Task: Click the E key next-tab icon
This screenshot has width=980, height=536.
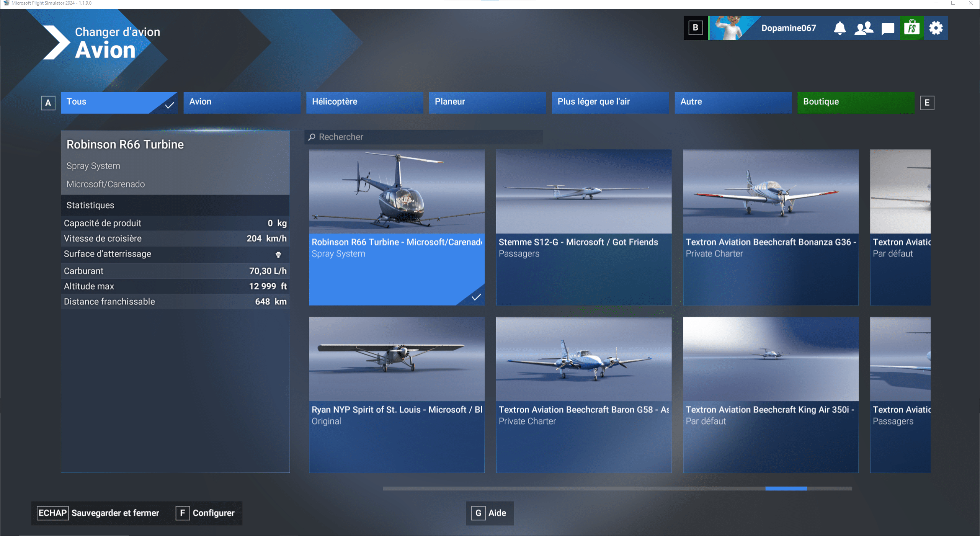Action: point(927,103)
